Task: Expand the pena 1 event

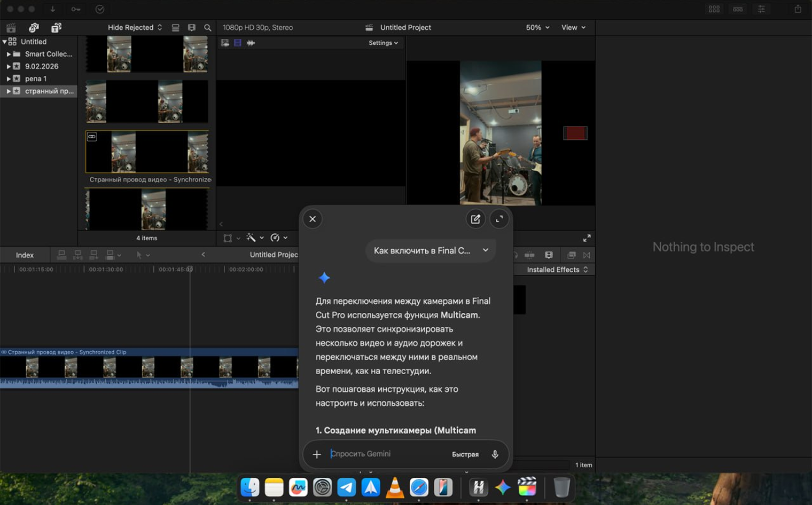Action: tap(9, 78)
